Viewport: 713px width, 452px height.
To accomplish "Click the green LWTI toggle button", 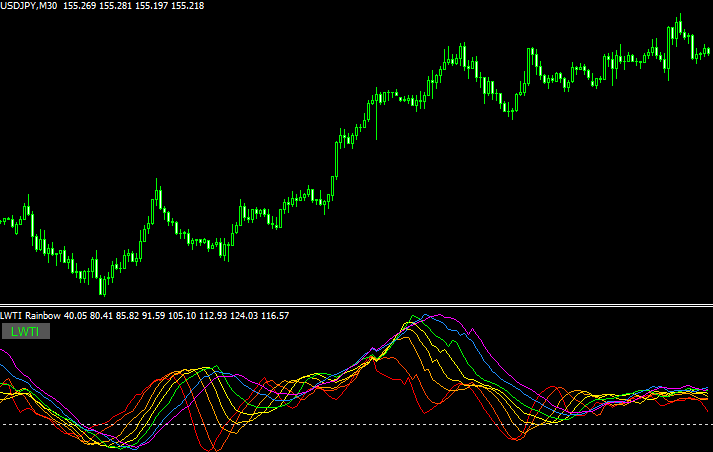I will [x=25, y=331].
